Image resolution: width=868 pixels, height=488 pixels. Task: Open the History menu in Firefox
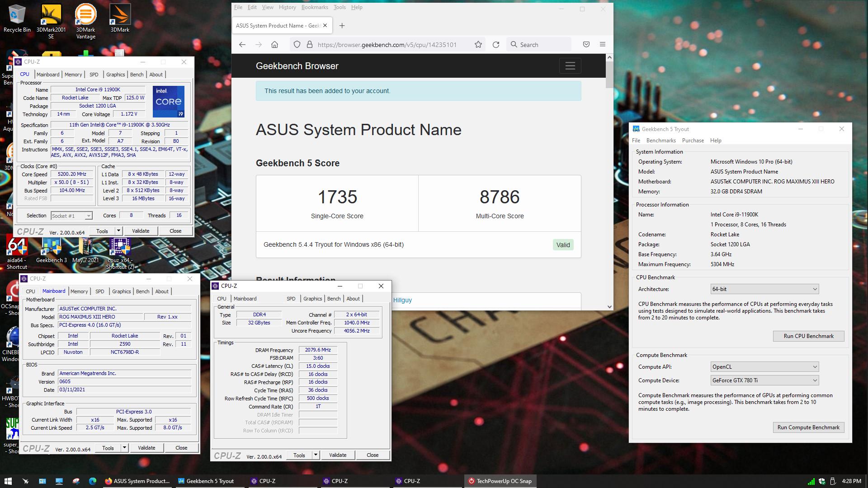(x=287, y=7)
